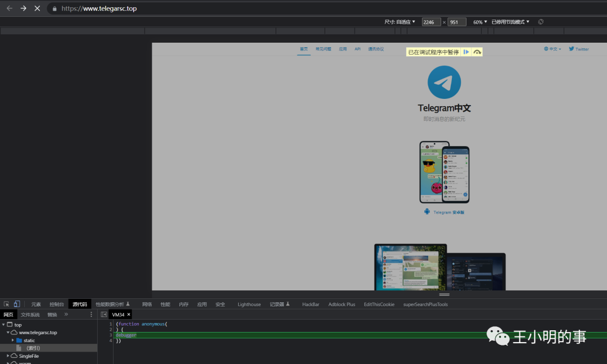The width and height of the screenshot is (607, 364).
Task: Edit the viewport width field 2246
Action: (x=431, y=22)
